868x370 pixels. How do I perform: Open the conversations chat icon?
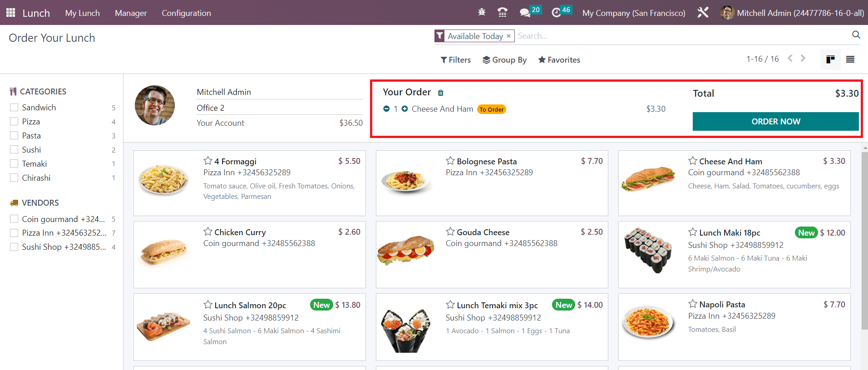tap(525, 13)
